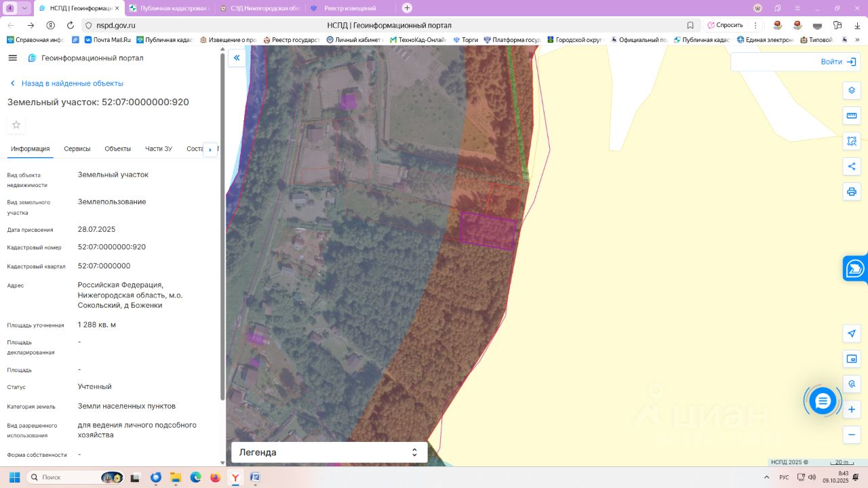Show hidden system tray icons
The height and width of the screenshot is (488, 868).
766,477
